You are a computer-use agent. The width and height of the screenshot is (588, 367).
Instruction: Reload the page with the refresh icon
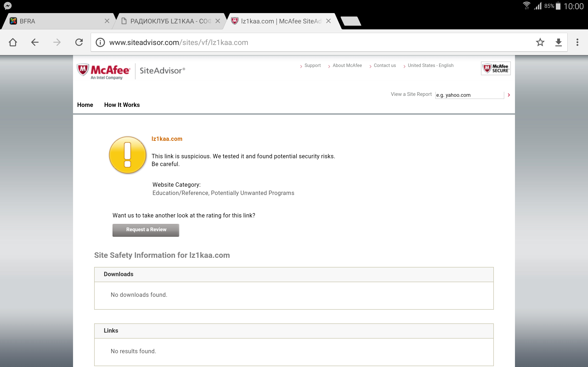(x=79, y=42)
